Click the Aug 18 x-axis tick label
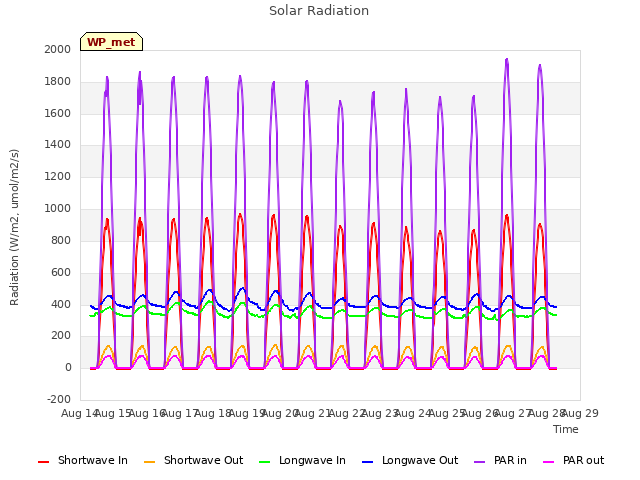Screen dimensions: 640x480 click(x=213, y=413)
